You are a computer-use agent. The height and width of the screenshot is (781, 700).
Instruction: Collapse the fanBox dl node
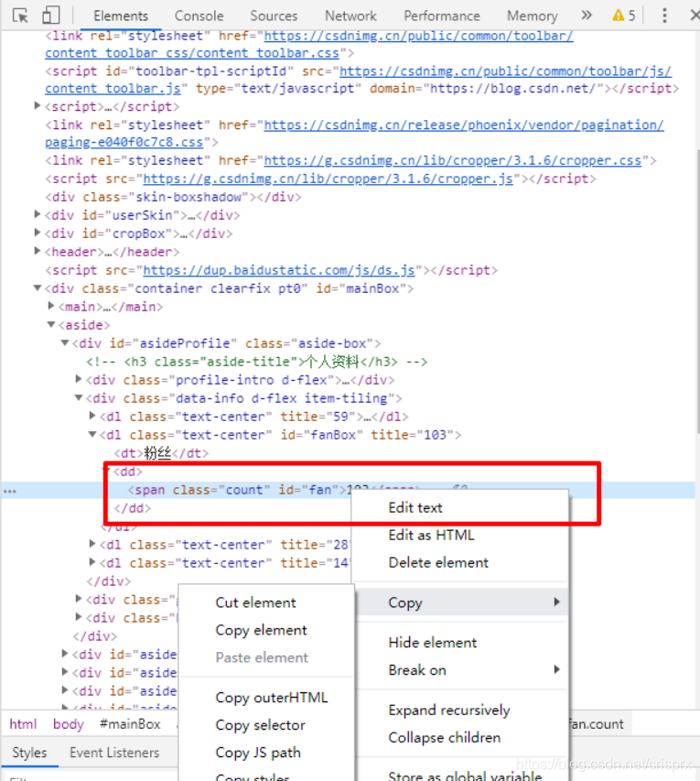coord(92,434)
